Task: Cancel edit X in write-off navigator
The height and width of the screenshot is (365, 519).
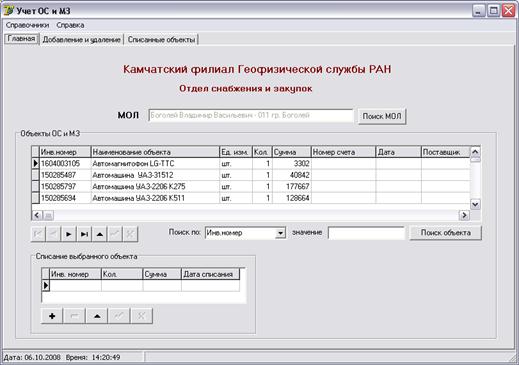Action: click(x=141, y=316)
